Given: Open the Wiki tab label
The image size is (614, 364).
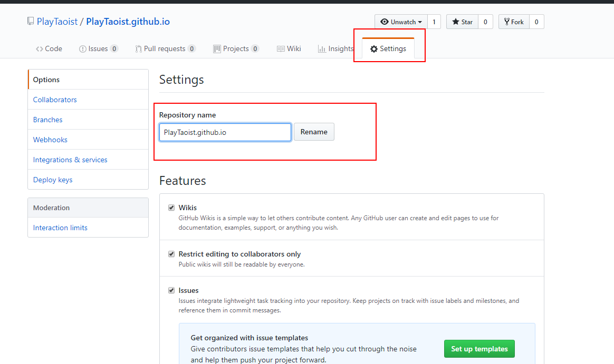Looking at the screenshot, I should (294, 49).
